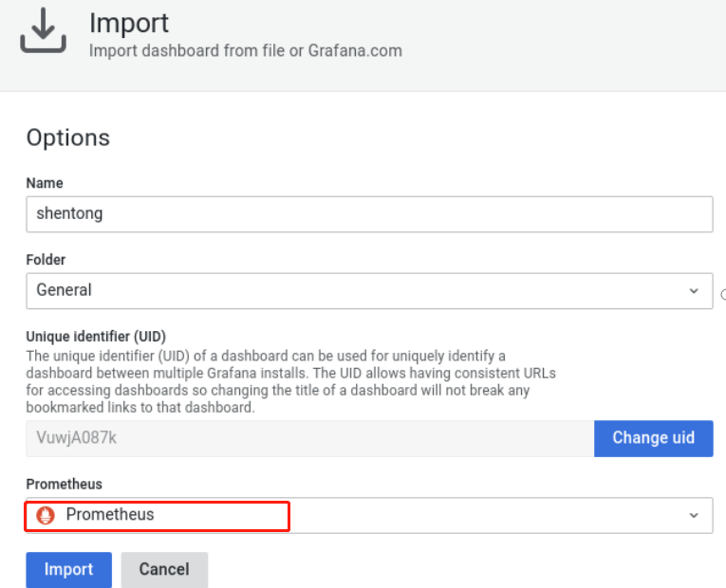This screenshot has width=726, height=588.
Task: Click the Folder field label
Action: point(46,260)
